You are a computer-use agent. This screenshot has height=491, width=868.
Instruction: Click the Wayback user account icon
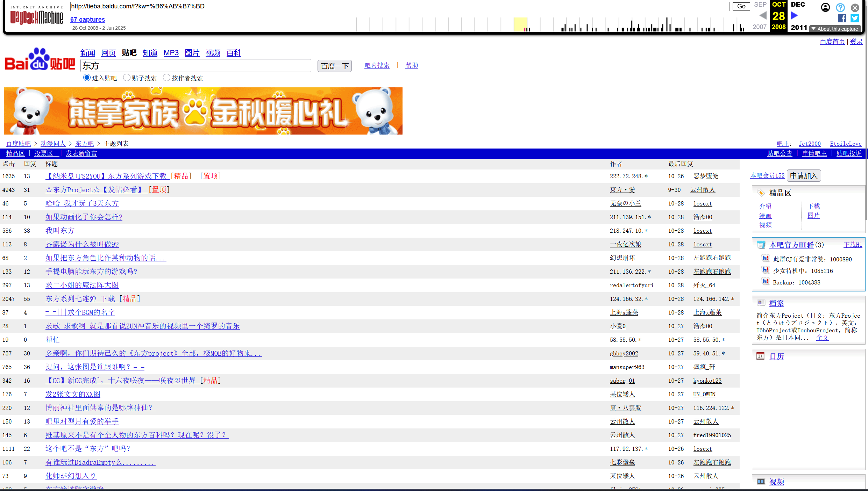(825, 7)
